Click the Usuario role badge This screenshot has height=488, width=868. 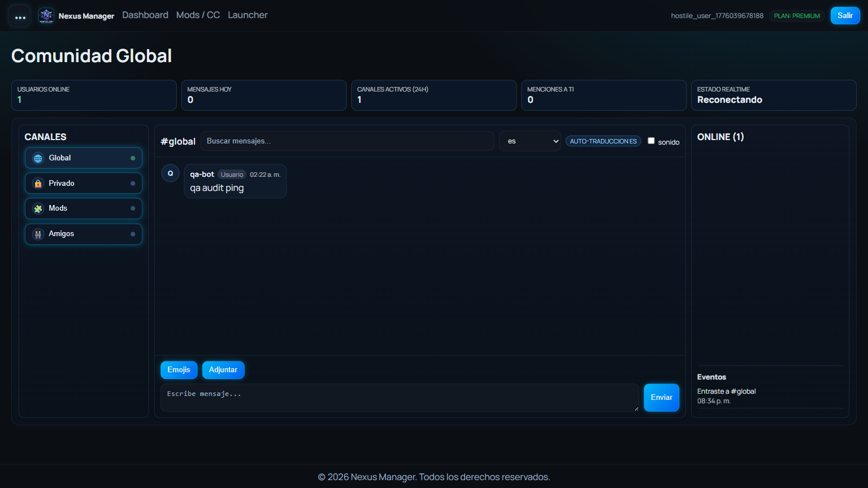pyautogui.click(x=232, y=175)
